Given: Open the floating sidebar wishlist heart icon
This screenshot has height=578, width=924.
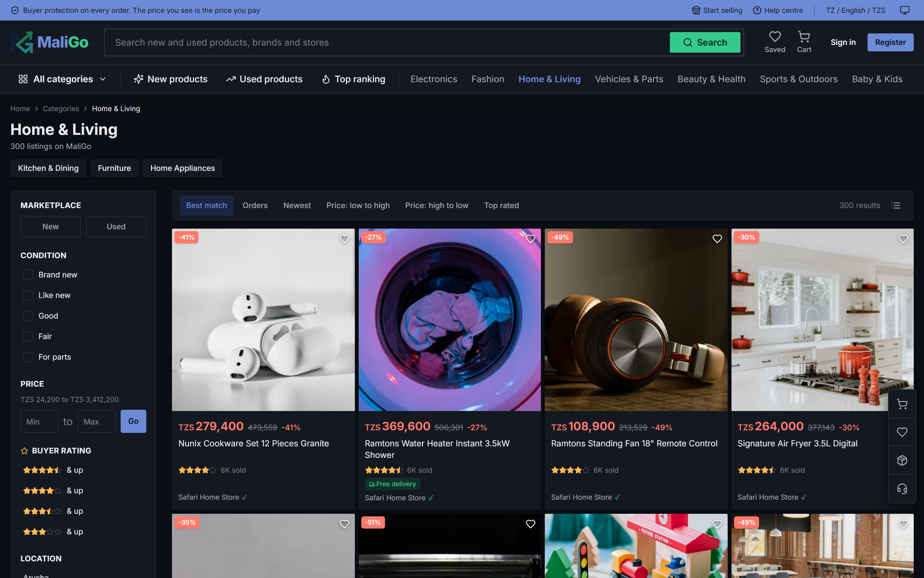Looking at the screenshot, I should (x=902, y=432).
